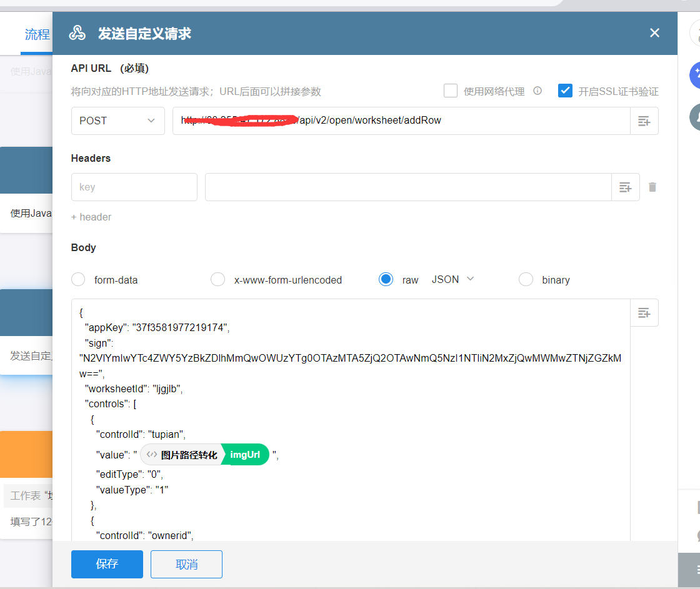Click the insert-field icon beside header value

626,187
